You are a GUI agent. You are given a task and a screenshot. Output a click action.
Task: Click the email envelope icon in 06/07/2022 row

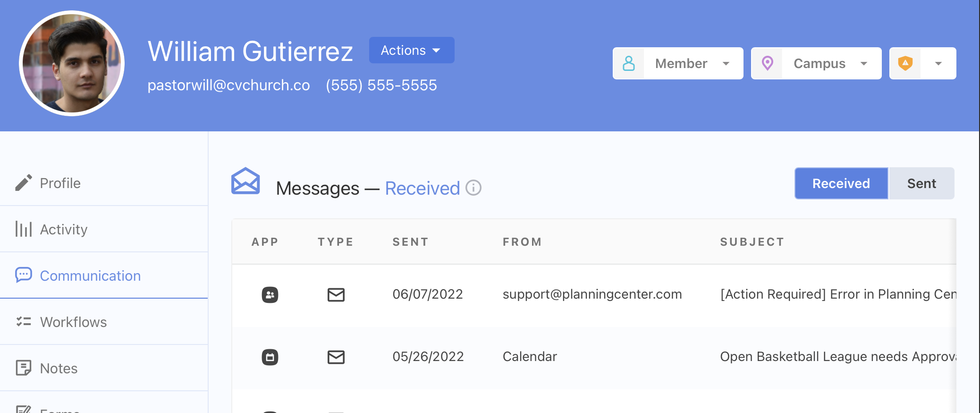coord(336,295)
